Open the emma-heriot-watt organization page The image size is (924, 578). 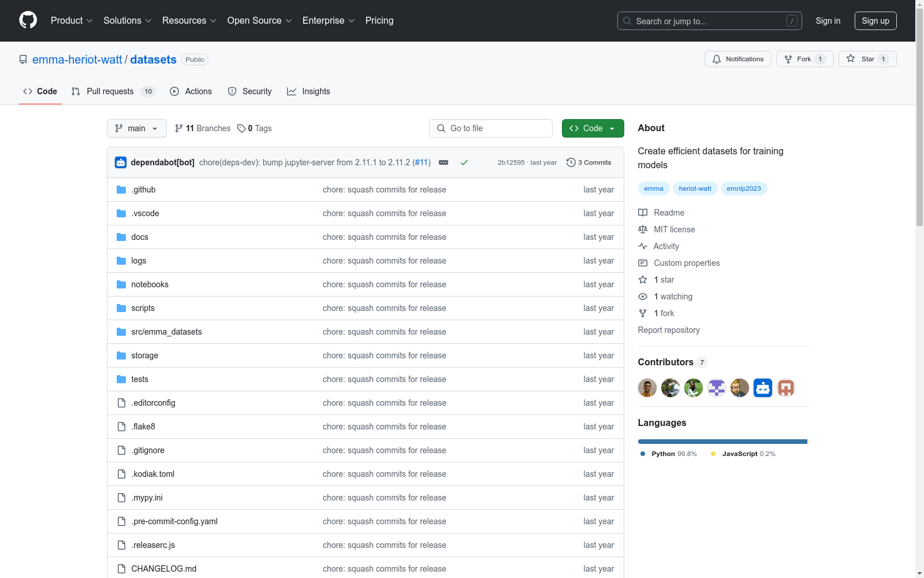(x=77, y=60)
